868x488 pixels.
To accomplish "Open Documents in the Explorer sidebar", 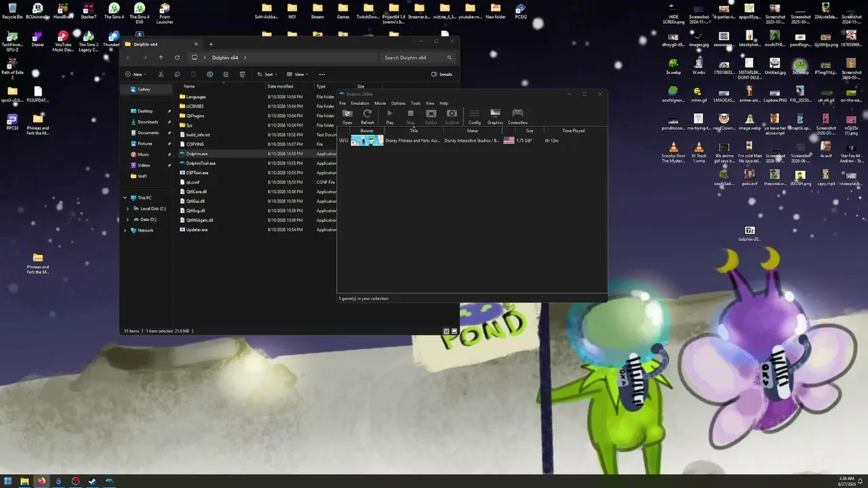I will click(148, 133).
